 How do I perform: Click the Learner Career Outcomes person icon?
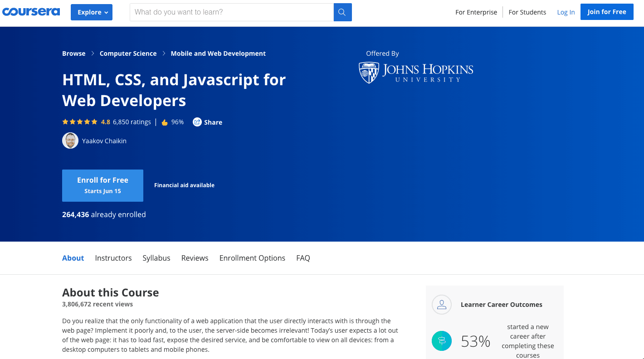442,305
